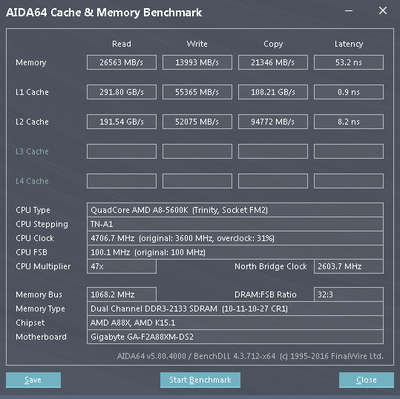
Task: Click the empty L3 Cache Read field
Action: click(122, 151)
